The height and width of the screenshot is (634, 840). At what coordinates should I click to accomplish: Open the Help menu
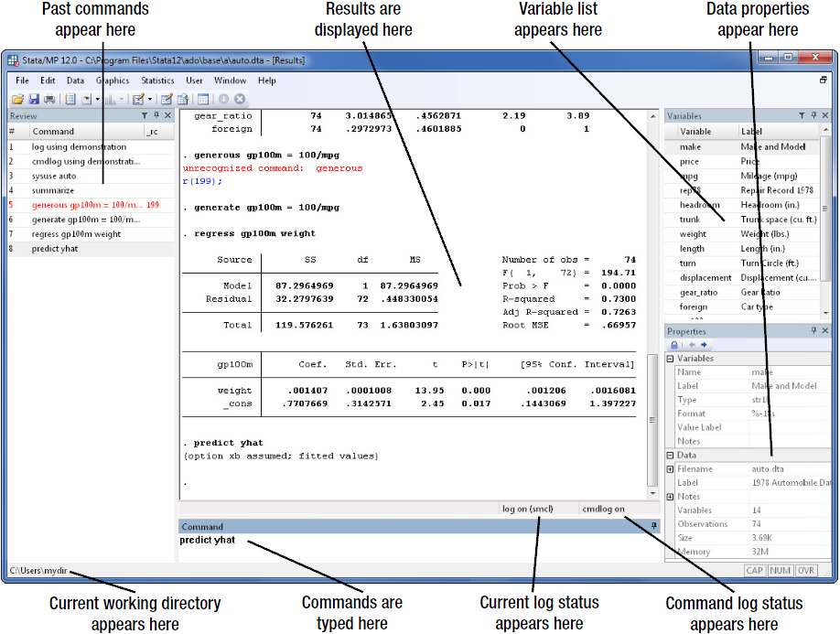tap(267, 81)
